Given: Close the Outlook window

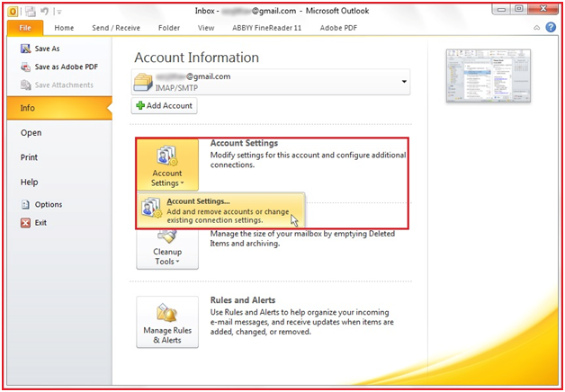Looking at the screenshot, I should (x=543, y=9).
